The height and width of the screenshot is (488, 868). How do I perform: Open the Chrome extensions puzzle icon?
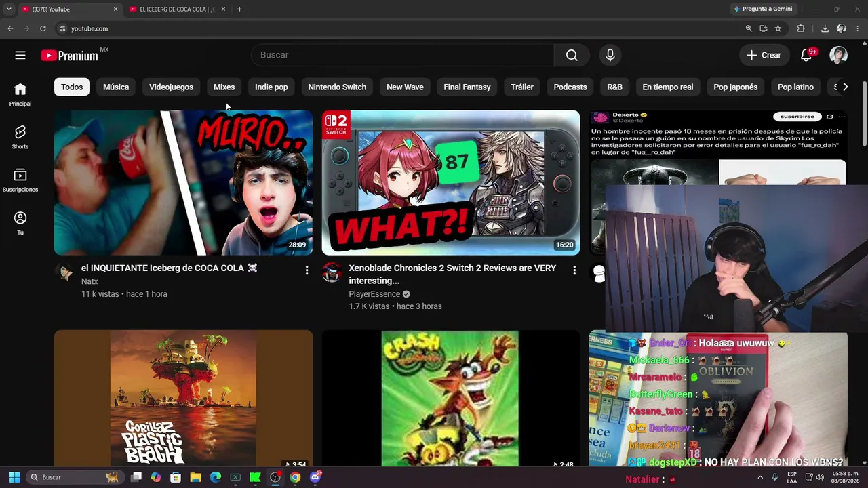[x=801, y=28]
